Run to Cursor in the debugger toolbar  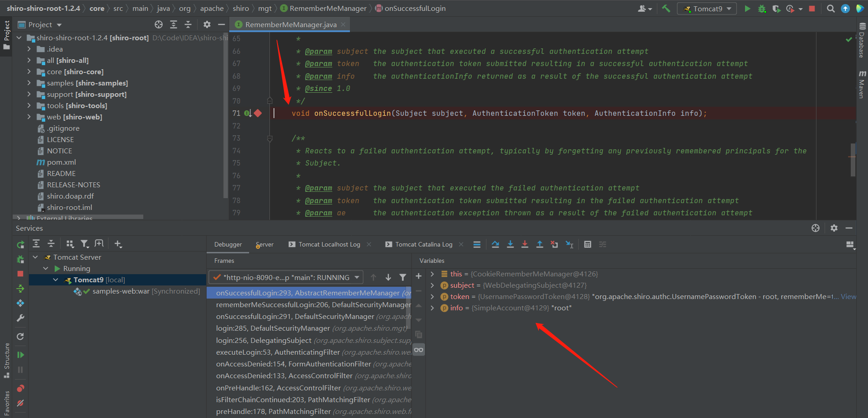point(570,244)
